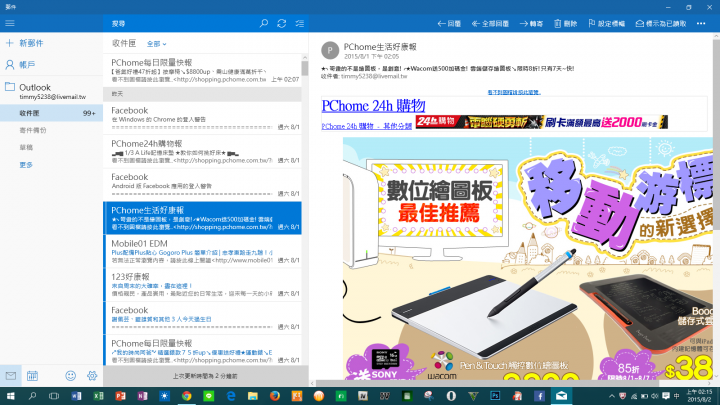
Task: Open File Explorer from the taskbar
Action: [253, 396]
